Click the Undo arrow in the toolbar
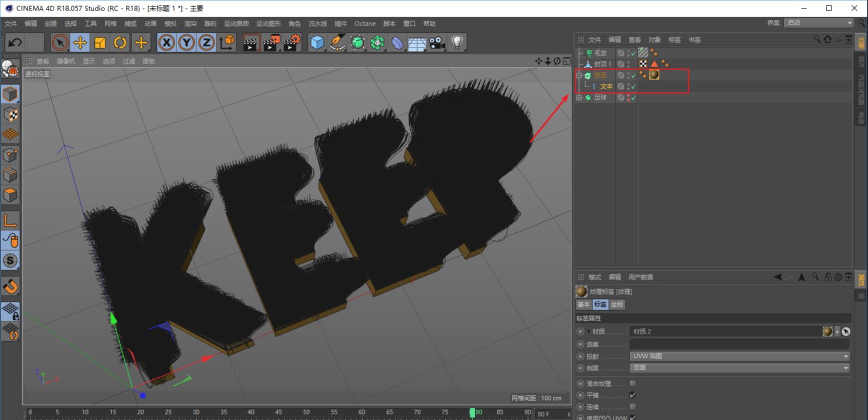This screenshot has height=420, width=868. [x=15, y=43]
